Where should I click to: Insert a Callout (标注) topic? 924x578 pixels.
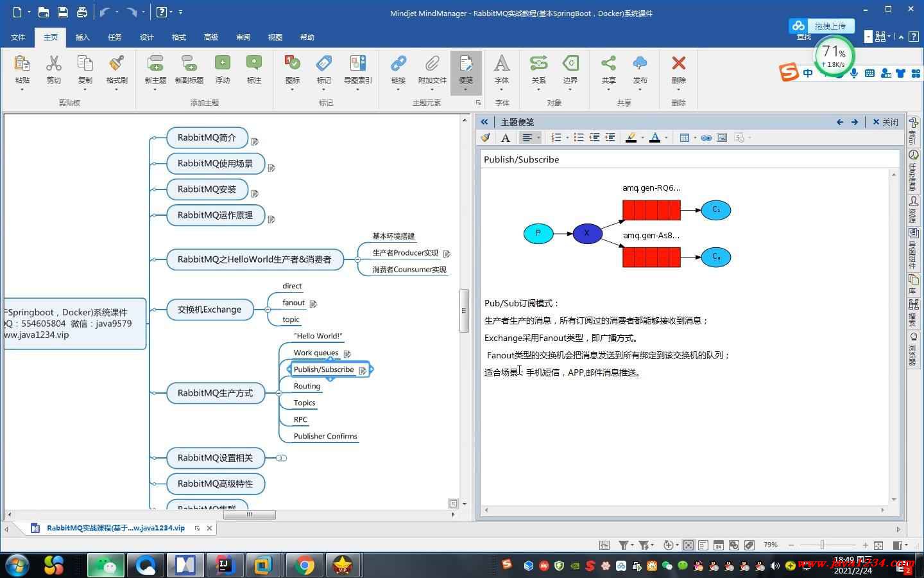click(254, 64)
